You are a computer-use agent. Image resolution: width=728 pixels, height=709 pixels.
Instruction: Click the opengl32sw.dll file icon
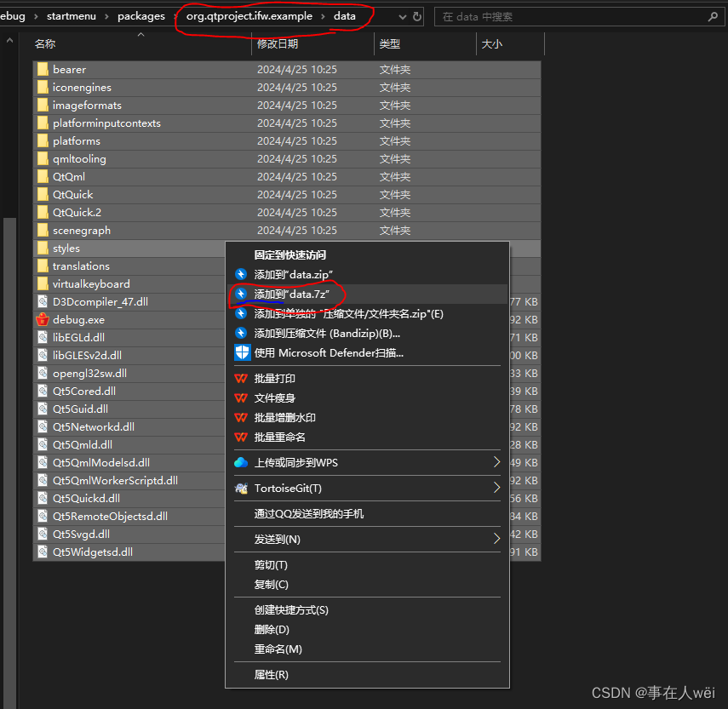point(43,373)
